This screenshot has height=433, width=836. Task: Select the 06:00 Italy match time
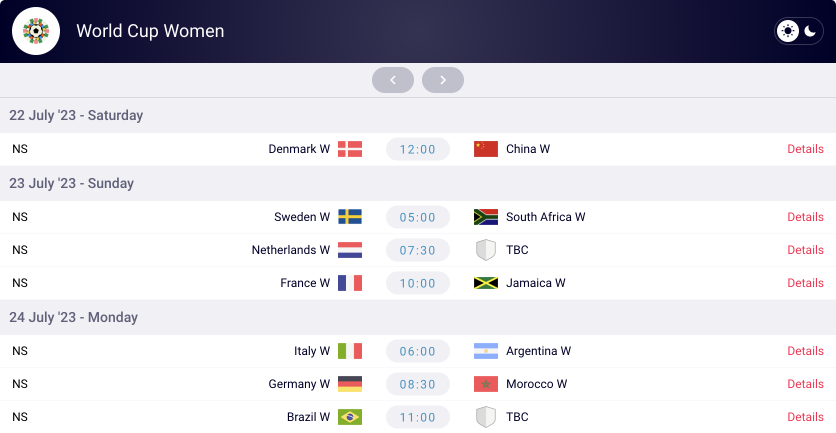click(x=418, y=351)
